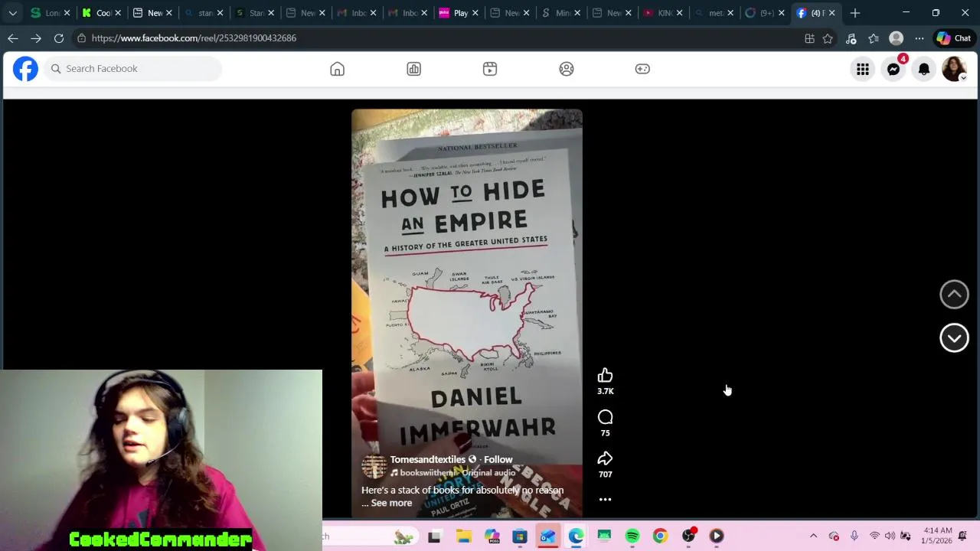Open File Explorer from taskbar
This screenshot has width=980, height=551.
point(463,536)
